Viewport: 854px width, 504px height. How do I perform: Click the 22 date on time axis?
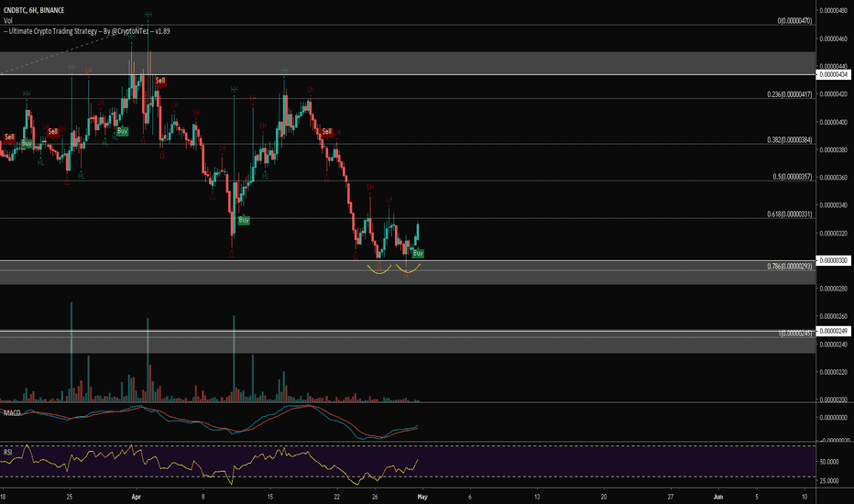(x=337, y=497)
